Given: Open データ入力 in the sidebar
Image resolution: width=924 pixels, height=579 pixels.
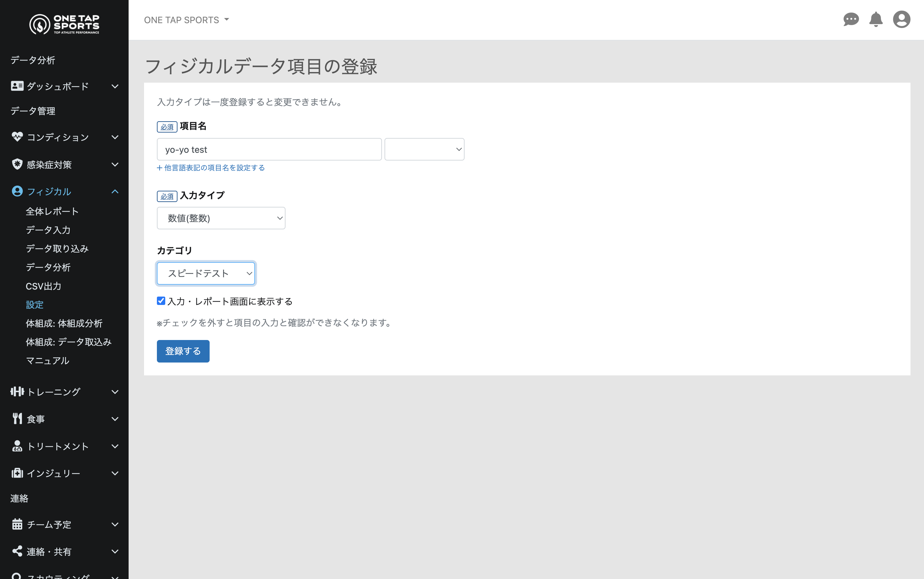Looking at the screenshot, I should (x=48, y=230).
